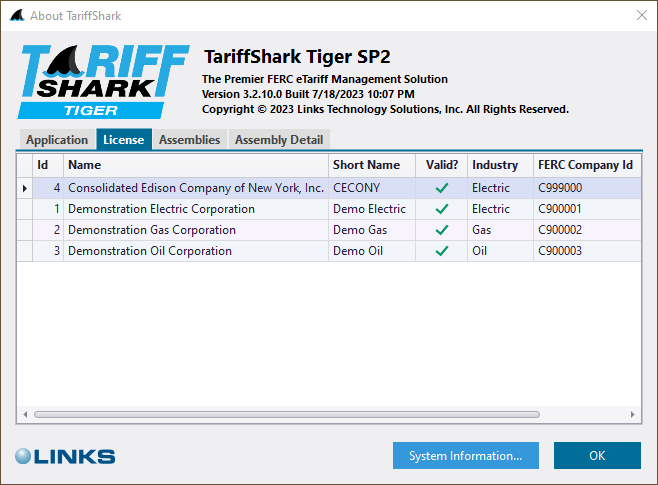
Task: Open the Assembly Detail tab
Action: coord(279,140)
